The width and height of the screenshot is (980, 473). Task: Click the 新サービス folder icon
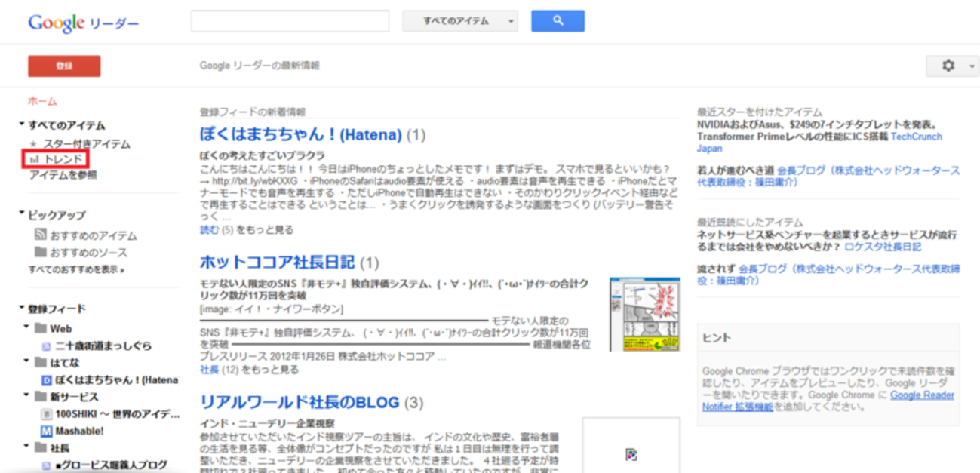coord(39,396)
